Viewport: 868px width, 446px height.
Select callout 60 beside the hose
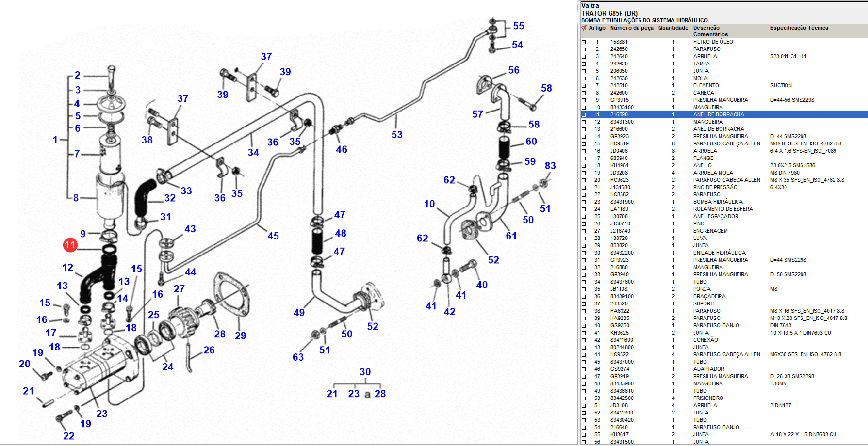531,142
